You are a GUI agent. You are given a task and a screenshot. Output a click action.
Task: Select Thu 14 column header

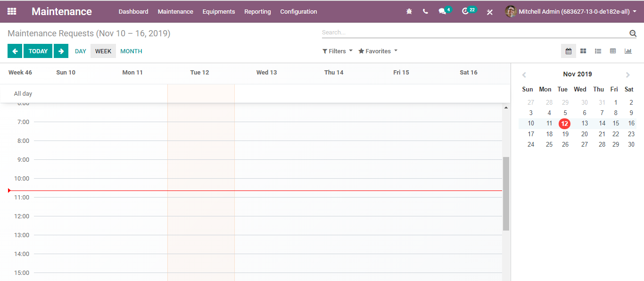[x=334, y=72]
